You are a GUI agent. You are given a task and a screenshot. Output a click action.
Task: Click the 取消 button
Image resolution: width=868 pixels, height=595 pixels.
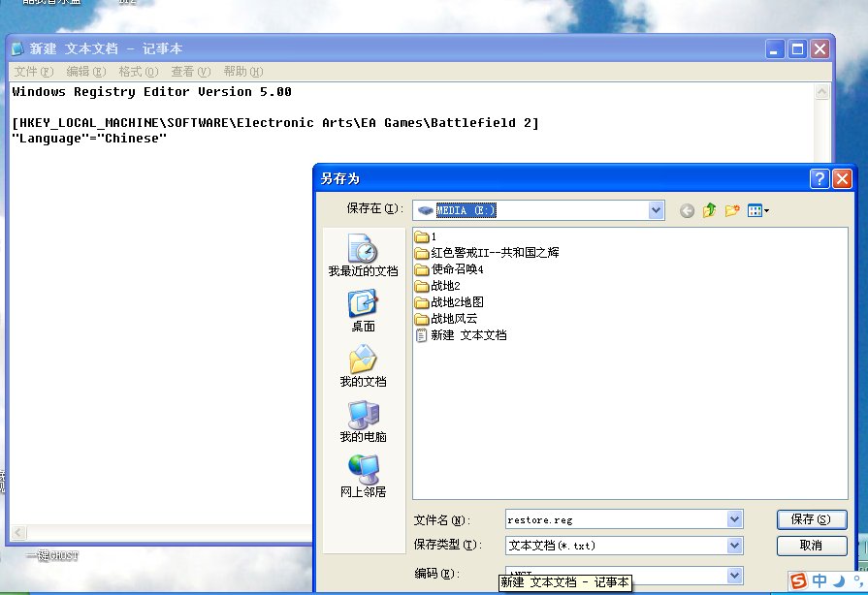811,546
